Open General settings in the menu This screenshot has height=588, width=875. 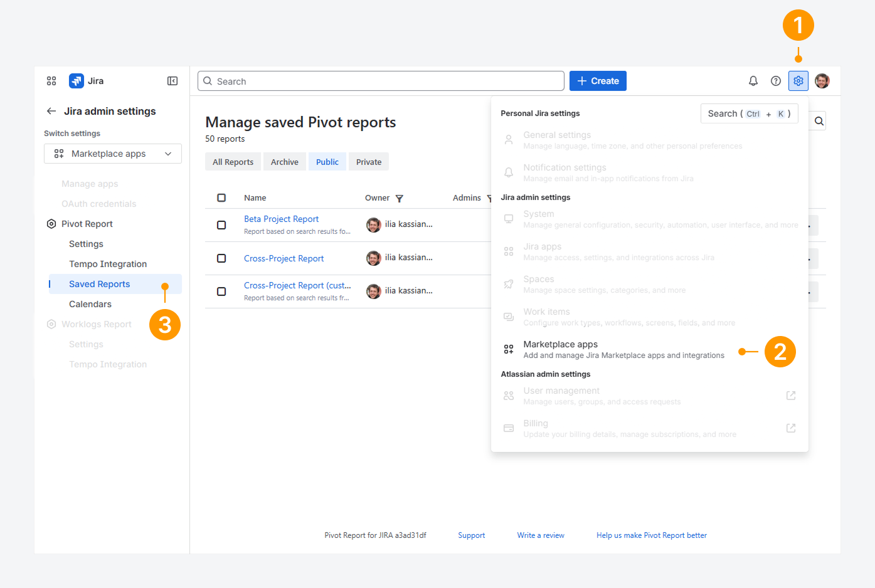[x=650, y=140]
